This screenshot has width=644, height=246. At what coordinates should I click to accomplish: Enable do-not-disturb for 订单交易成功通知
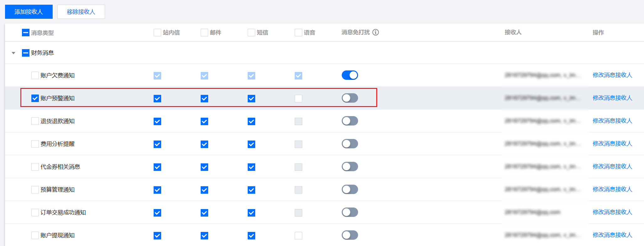tap(350, 212)
